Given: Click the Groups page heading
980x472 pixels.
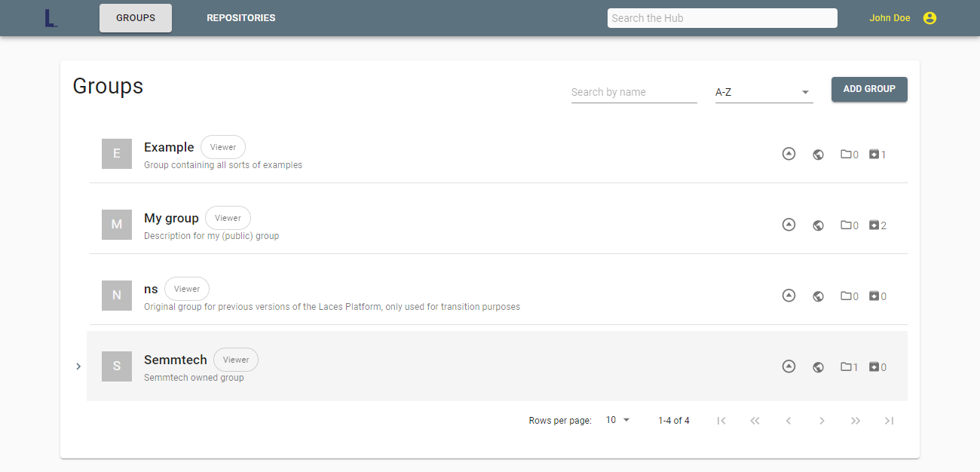Looking at the screenshot, I should (108, 86).
